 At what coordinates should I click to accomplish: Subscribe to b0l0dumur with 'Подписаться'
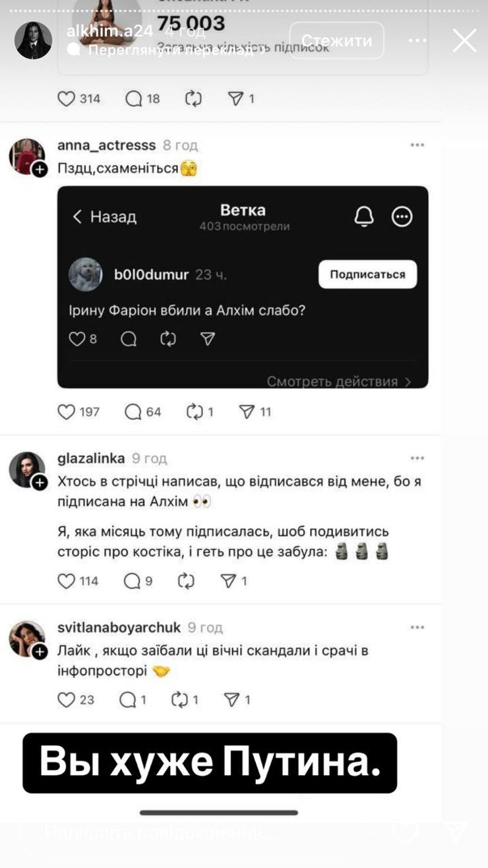[x=367, y=274]
